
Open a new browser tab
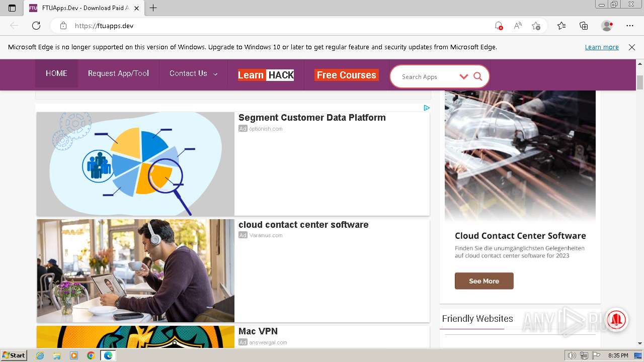pyautogui.click(x=153, y=8)
